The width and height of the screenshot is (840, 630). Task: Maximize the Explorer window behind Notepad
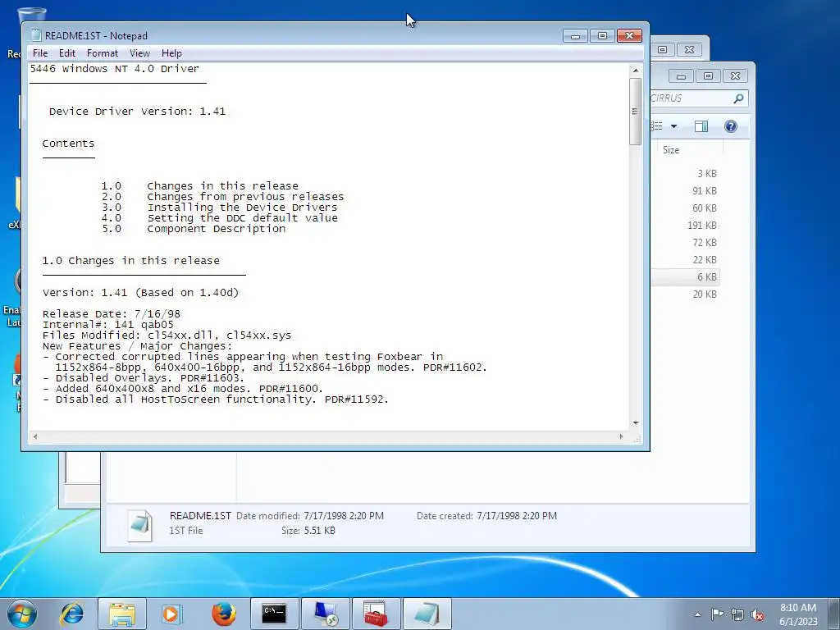click(708, 76)
